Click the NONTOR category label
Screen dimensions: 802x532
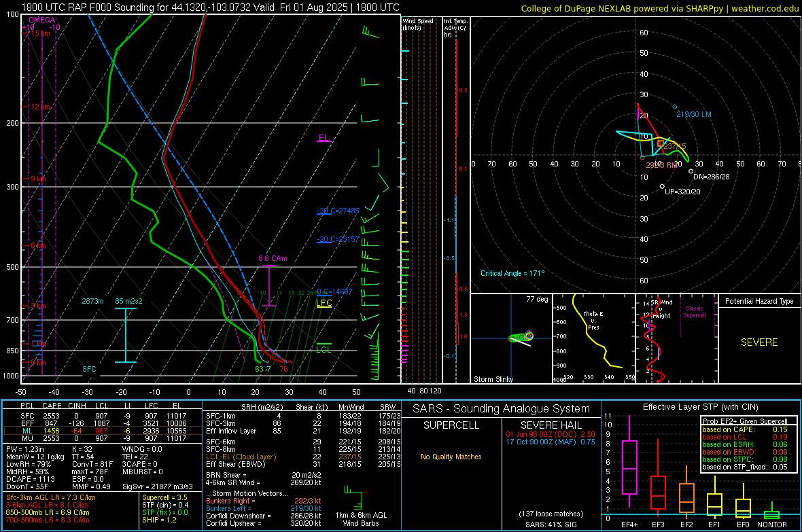click(772, 525)
